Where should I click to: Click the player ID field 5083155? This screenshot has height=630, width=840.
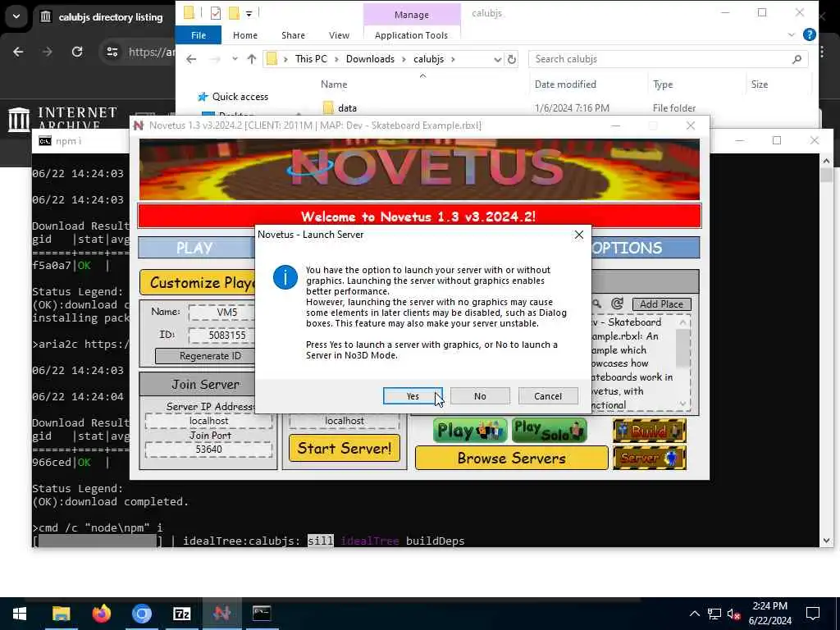pos(221,336)
